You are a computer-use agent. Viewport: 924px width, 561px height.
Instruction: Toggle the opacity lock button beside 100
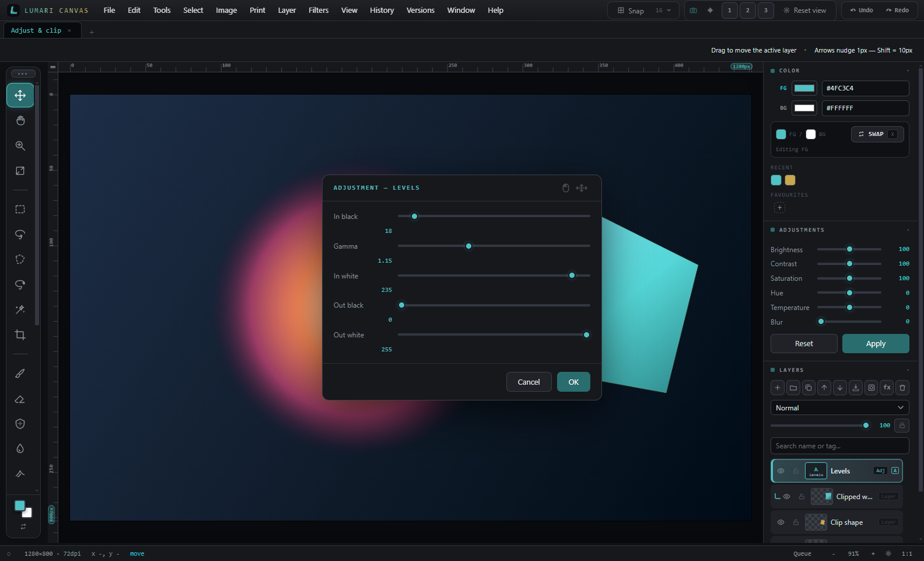point(902,426)
